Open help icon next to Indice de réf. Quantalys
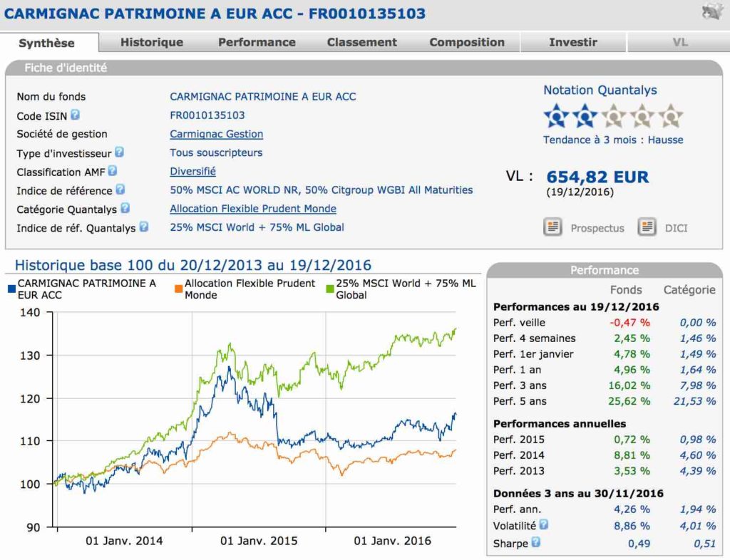The image size is (730, 560). (x=144, y=227)
